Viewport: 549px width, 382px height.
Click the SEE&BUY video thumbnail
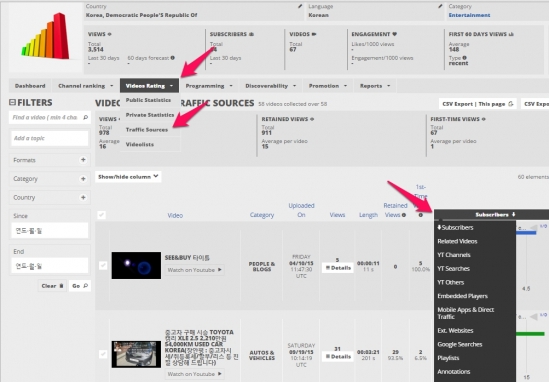coord(136,265)
